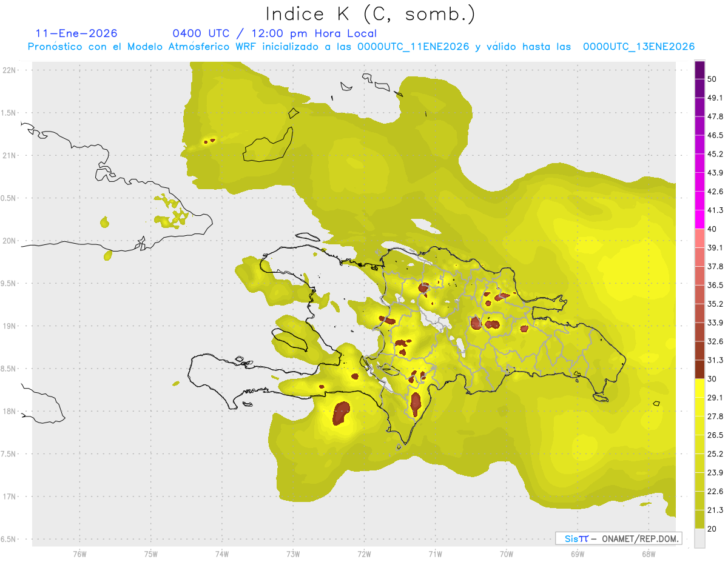Pick the yellow legend swatch between 29.1 and 30

tap(700, 388)
